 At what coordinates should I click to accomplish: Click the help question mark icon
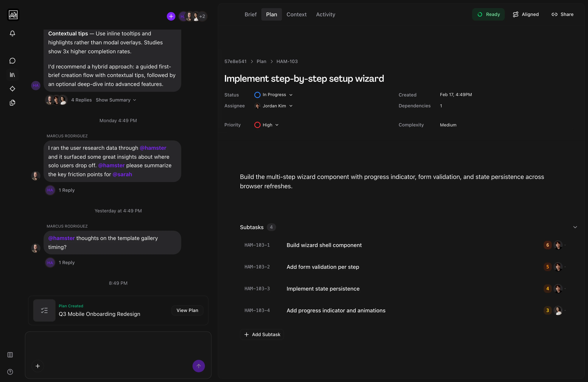click(x=10, y=372)
